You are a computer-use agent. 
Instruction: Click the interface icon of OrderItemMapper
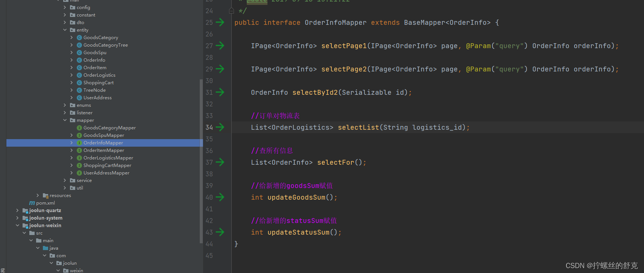tap(79, 150)
